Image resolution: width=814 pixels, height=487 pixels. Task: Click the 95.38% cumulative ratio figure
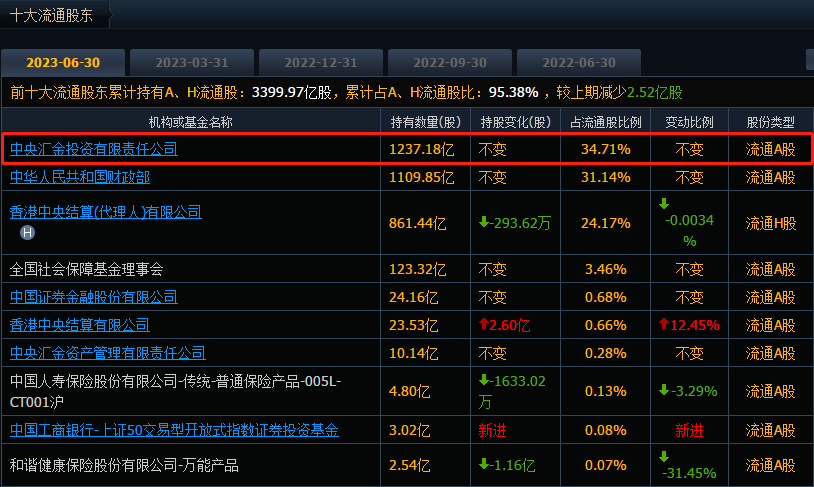[513, 92]
